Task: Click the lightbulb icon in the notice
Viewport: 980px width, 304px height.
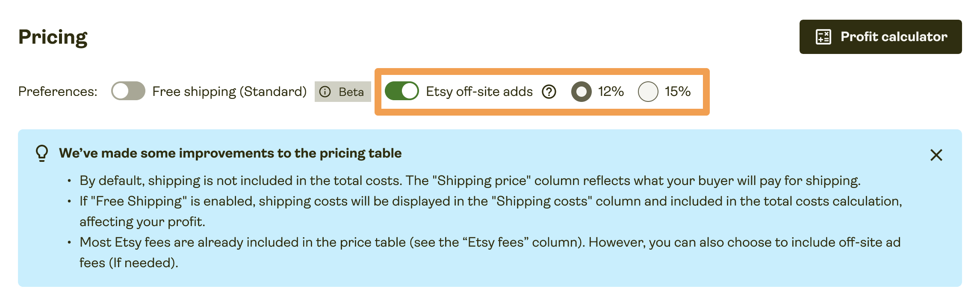Action: click(42, 153)
